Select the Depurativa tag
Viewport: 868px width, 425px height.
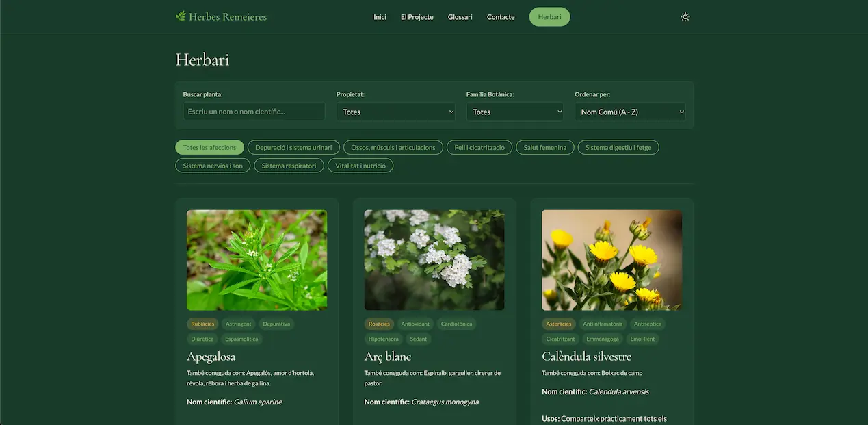pos(276,324)
